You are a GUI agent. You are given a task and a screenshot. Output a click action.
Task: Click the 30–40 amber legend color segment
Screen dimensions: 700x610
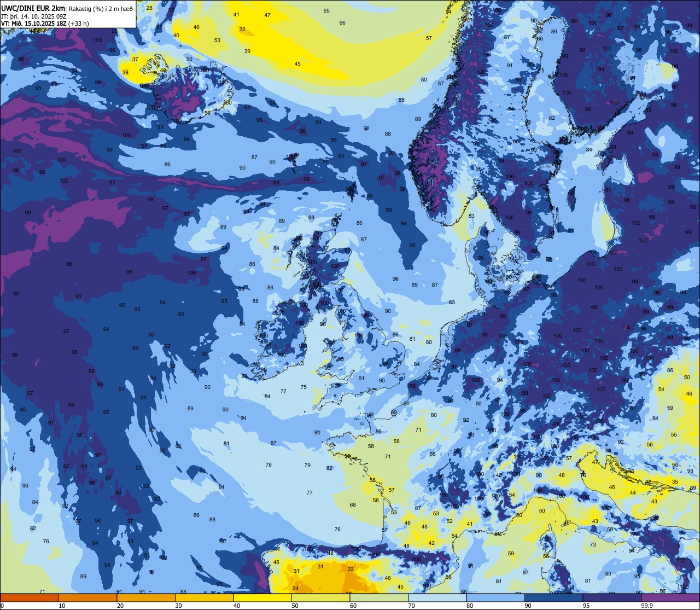click(x=204, y=597)
